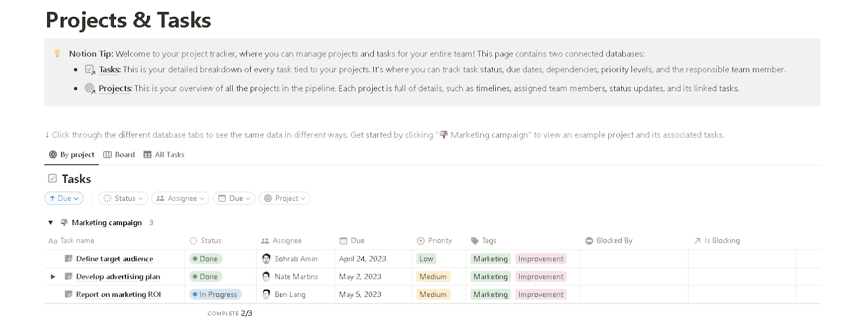Screen dimensions: 868x324
Task: Click the Medium priority tag for Nate Martins
Action: [x=433, y=277]
